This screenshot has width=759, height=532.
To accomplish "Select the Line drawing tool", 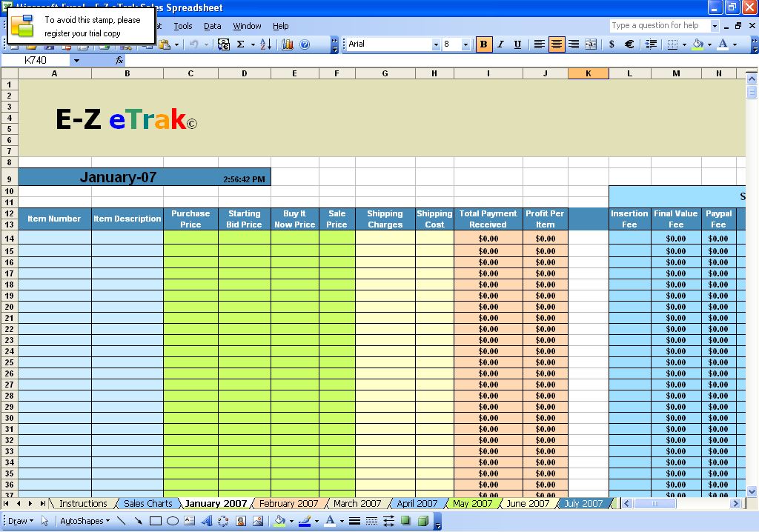I will tap(122, 522).
